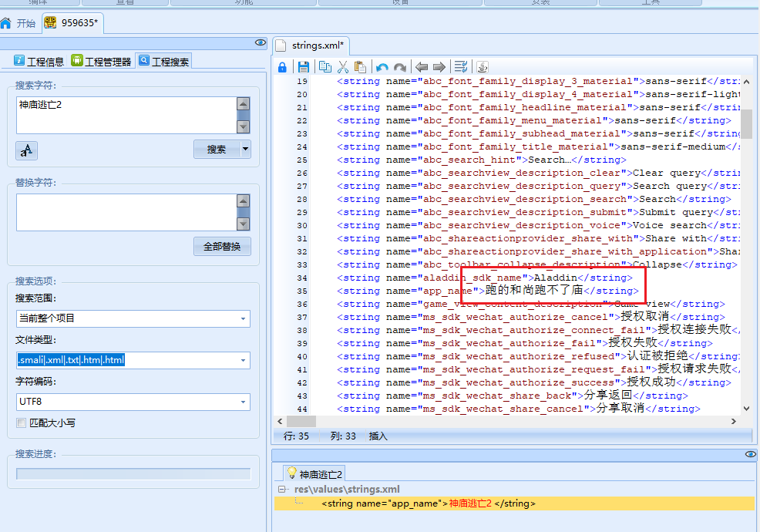Select the 工程搜索 tab
The width and height of the screenshot is (760, 532).
(x=164, y=61)
